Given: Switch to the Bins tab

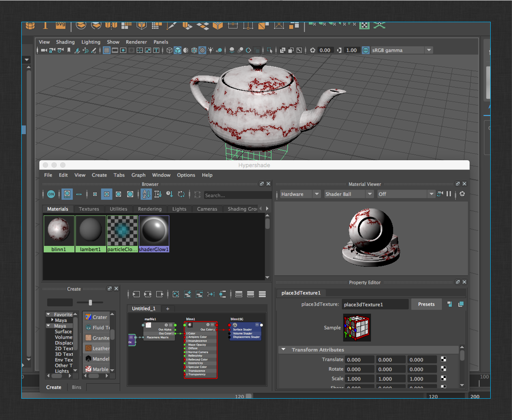Looking at the screenshot, I should click(76, 387).
